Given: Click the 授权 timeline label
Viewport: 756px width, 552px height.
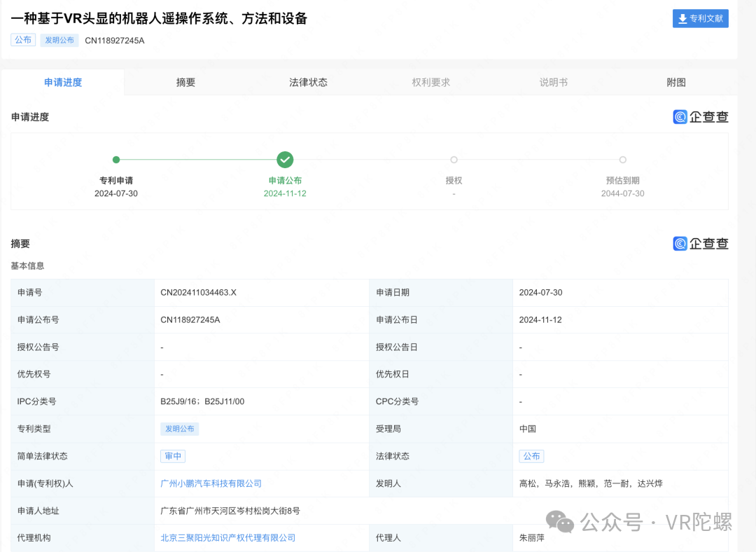Looking at the screenshot, I should (x=454, y=181).
